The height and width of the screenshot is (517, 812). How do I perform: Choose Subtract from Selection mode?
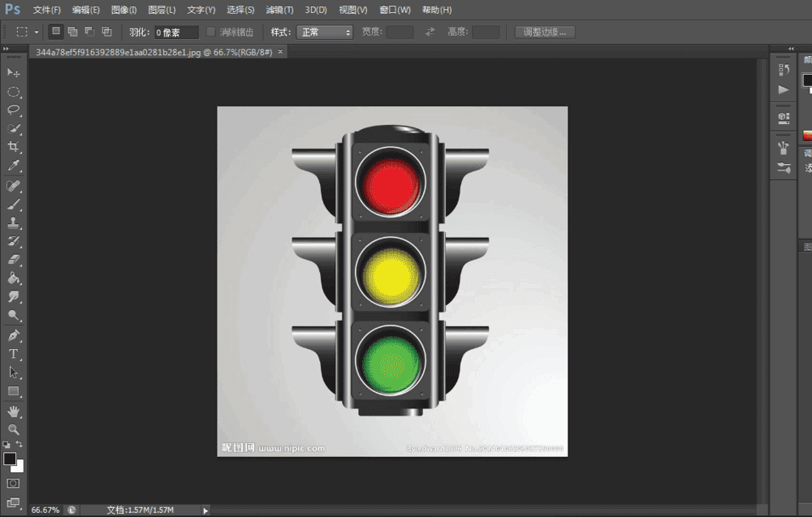[89, 32]
